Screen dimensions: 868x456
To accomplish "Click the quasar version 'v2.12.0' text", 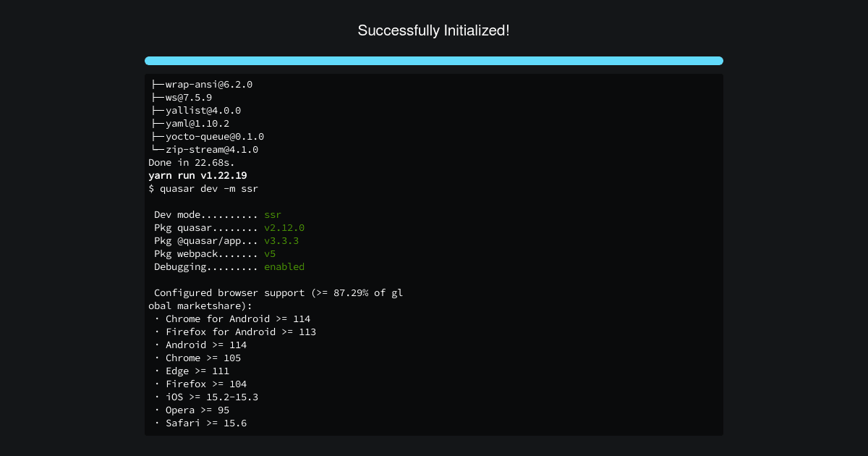I will (x=284, y=227).
